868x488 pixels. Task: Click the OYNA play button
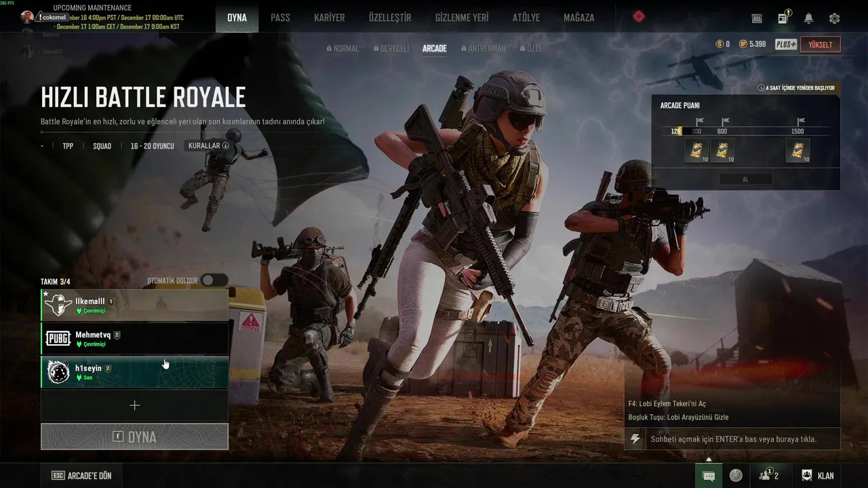click(134, 436)
